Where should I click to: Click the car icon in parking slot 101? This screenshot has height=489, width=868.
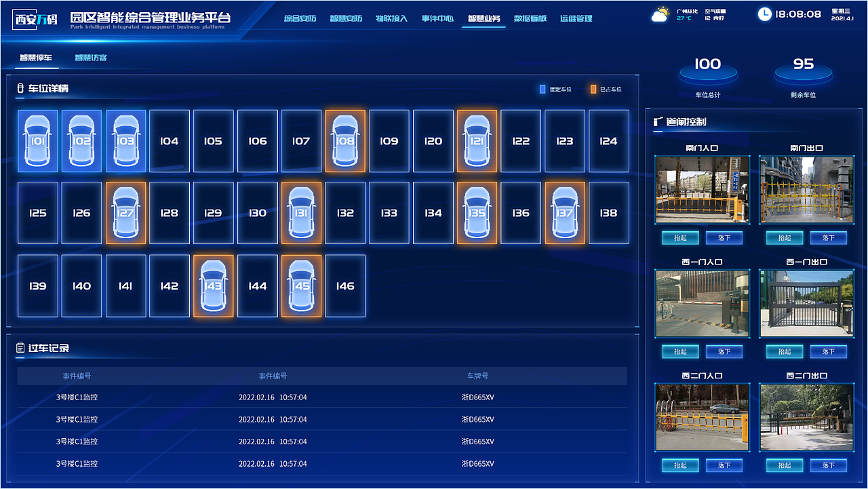(x=38, y=141)
